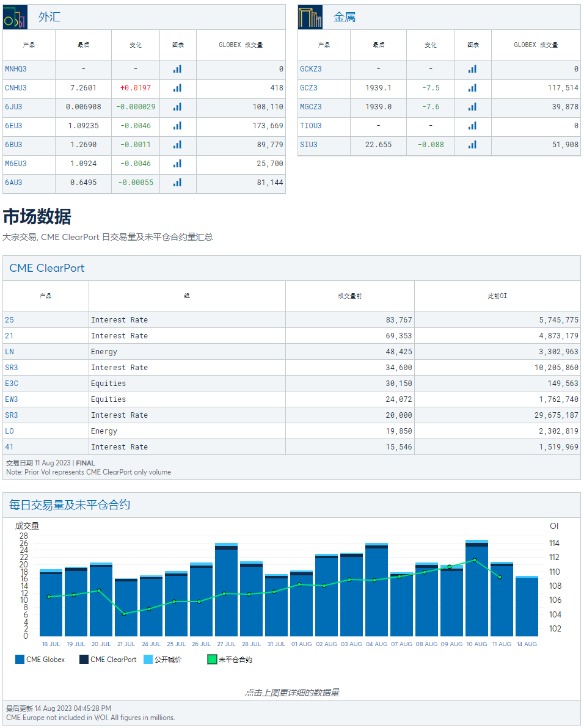Open ClearPort product LN link
584x728 pixels.
pos(9,351)
